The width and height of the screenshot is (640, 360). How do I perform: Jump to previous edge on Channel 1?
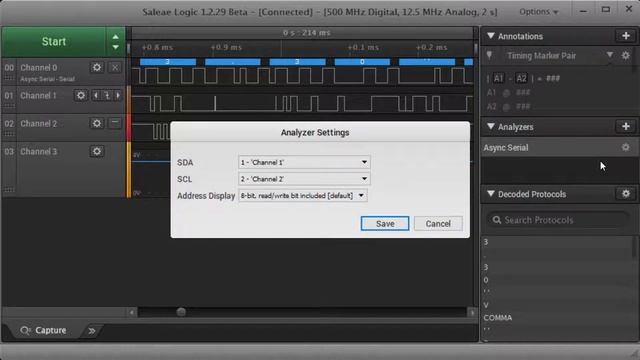[96, 96]
